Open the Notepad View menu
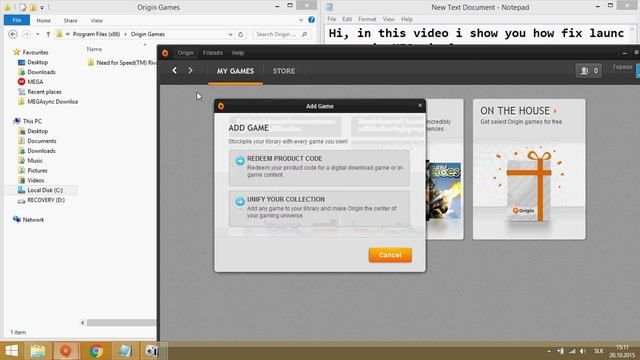 (388, 19)
